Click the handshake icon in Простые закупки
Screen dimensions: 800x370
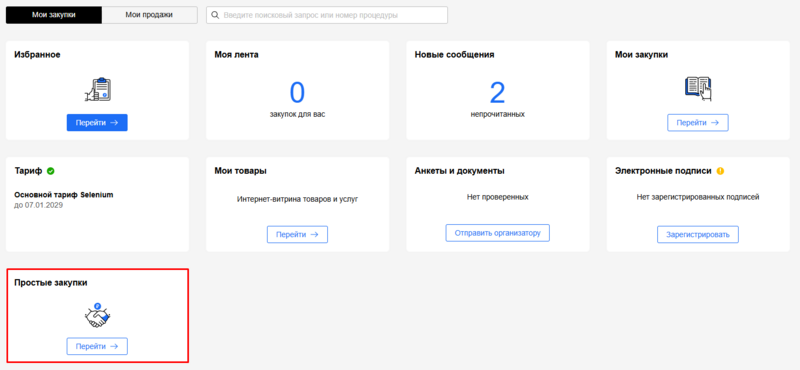pyautogui.click(x=97, y=315)
